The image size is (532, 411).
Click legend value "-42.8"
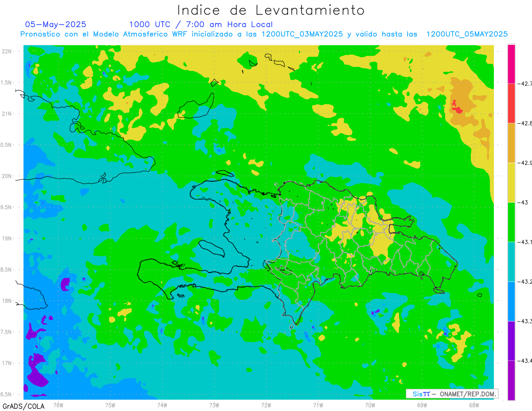524,123
